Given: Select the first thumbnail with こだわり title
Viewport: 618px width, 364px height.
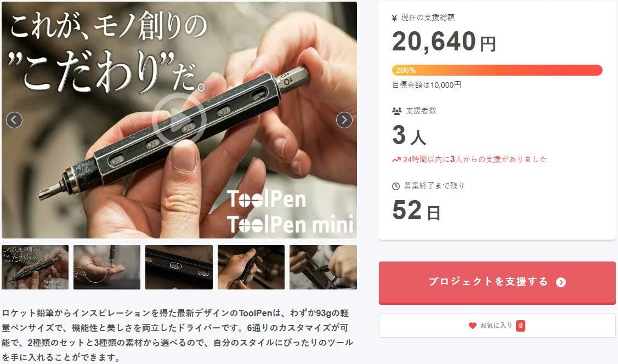Looking at the screenshot, I should (x=35, y=267).
